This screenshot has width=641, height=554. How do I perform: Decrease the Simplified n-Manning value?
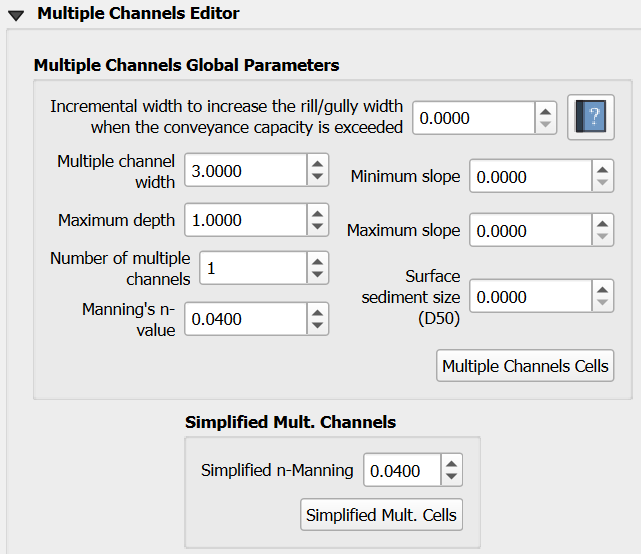(451, 477)
